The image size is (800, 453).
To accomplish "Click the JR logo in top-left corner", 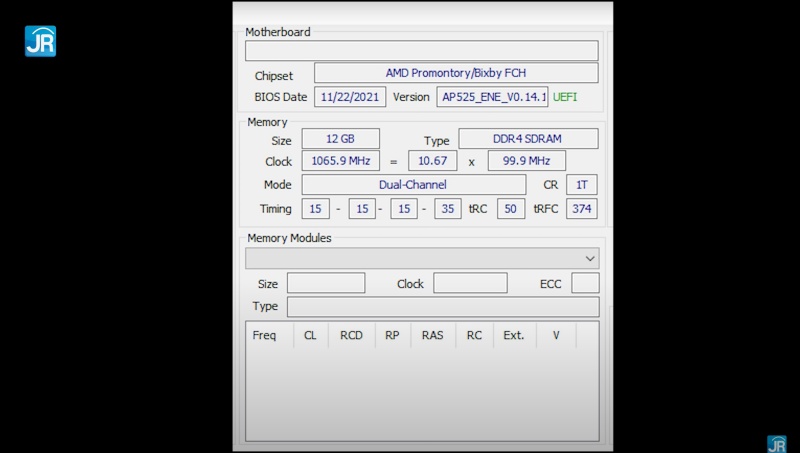I will (40, 40).
